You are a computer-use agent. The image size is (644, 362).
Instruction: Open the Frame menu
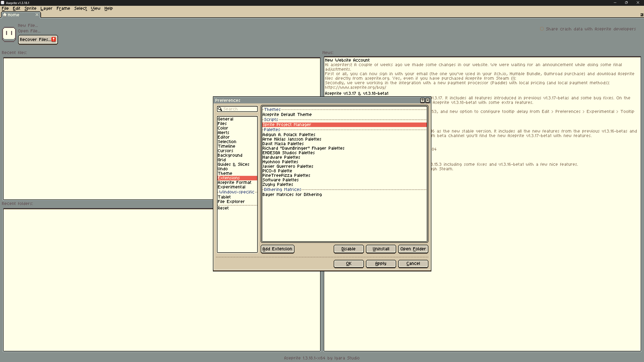[63, 8]
